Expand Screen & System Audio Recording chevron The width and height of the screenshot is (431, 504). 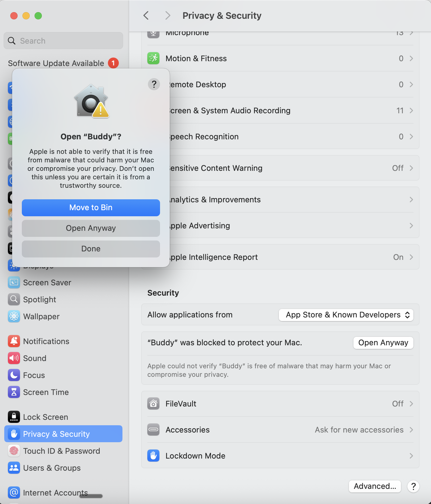pos(411,110)
